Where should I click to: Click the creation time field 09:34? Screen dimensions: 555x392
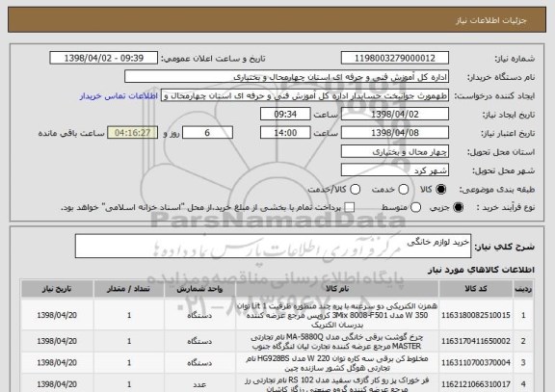(x=285, y=115)
